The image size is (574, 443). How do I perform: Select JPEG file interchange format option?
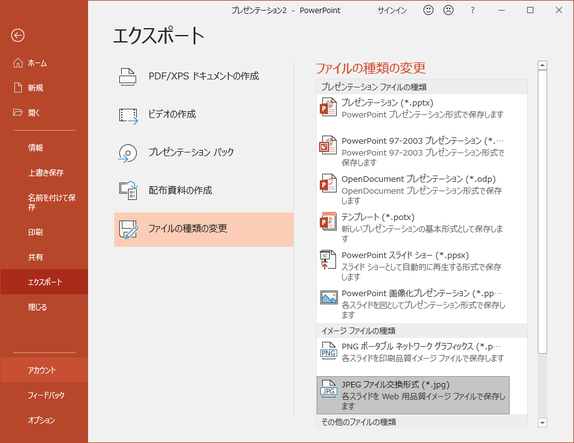(x=413, y=395)
